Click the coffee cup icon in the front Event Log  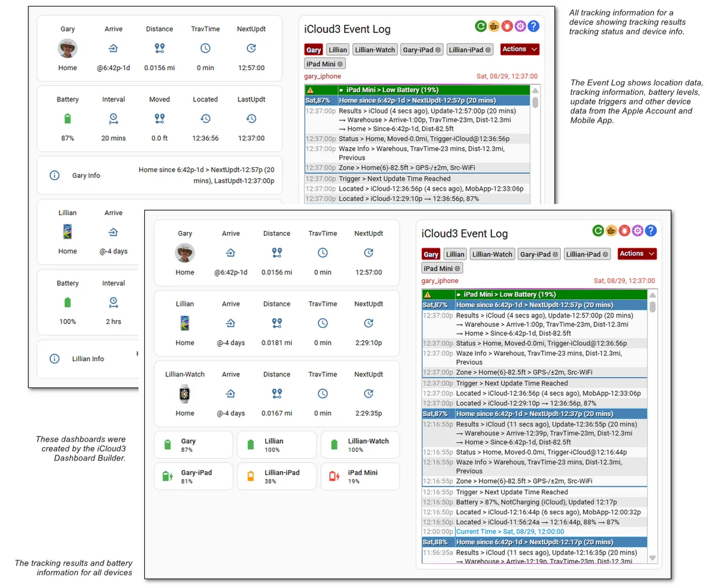(611, 230)
